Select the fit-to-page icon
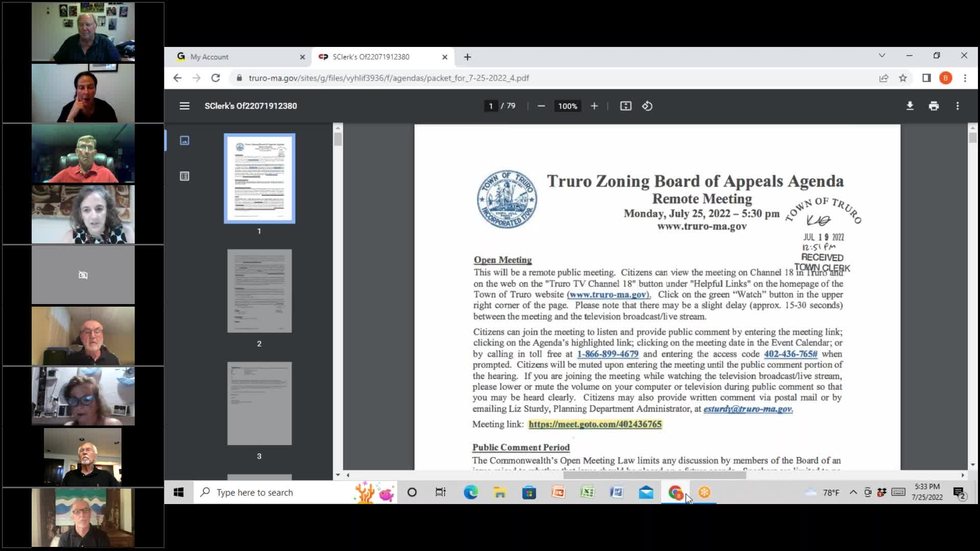980x551 pixels. (x=625, y=106)
